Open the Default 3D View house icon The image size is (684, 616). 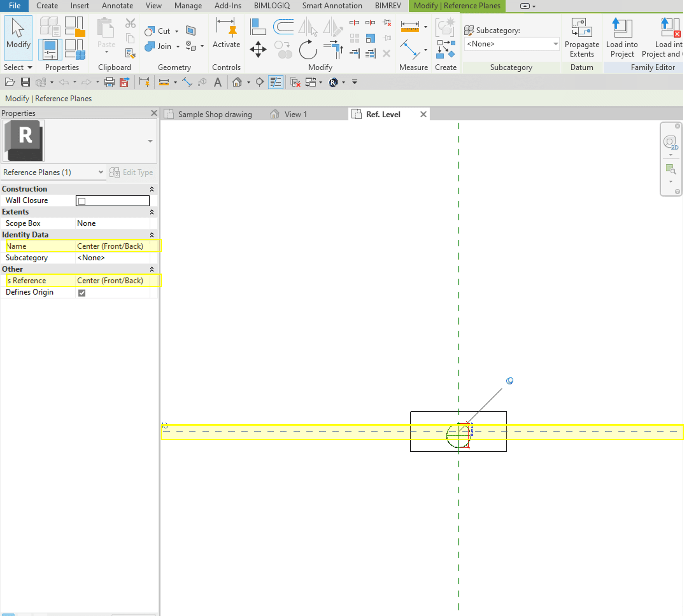tap(237, 82)
